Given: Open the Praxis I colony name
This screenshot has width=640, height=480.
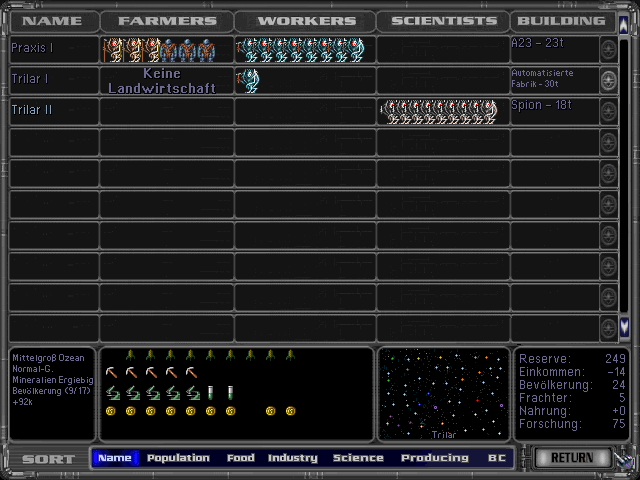Looking at the screenshot, I should tap(33, 48).
